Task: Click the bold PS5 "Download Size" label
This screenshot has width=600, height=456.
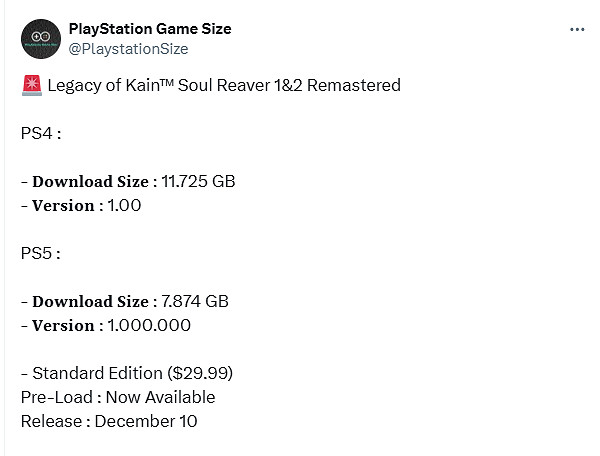Action: coord(91,301)
